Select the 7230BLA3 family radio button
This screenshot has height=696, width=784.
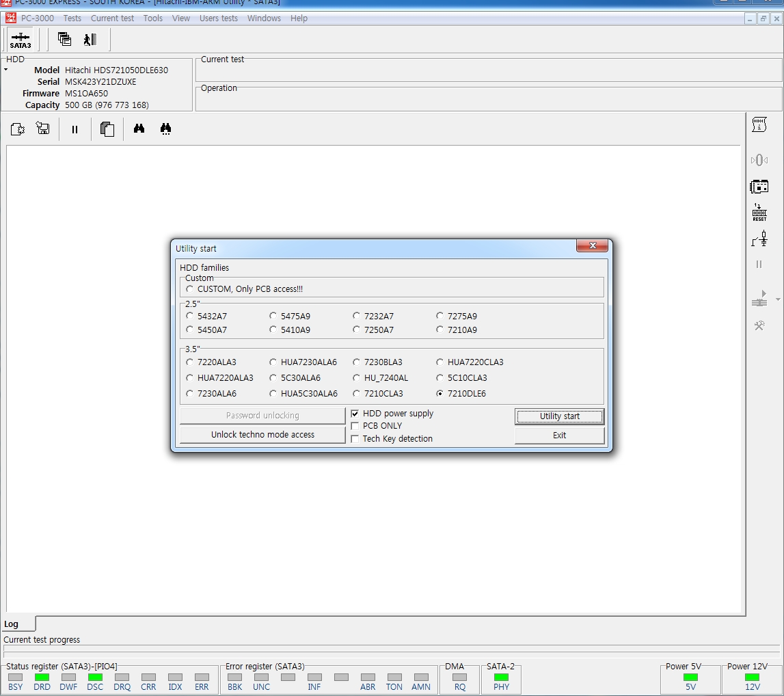click(x=356, y=362)
